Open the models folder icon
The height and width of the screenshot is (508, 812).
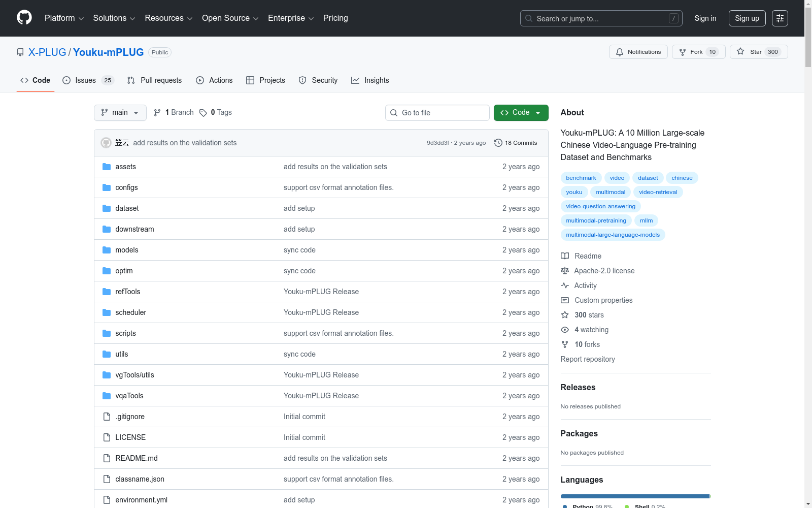(x=107, y=250)
